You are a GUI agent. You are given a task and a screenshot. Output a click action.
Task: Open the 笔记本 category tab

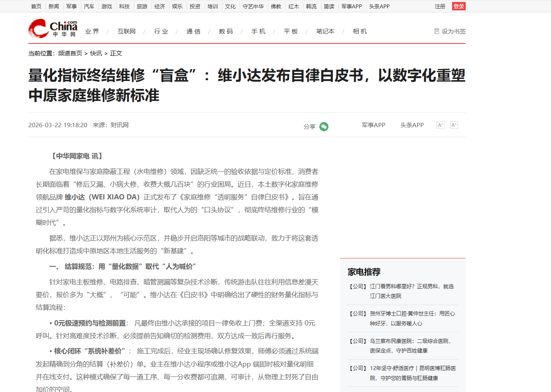(325, 31)
